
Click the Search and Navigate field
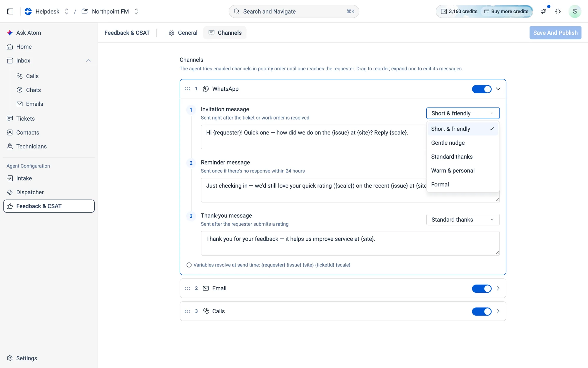(x=294, y=11)
